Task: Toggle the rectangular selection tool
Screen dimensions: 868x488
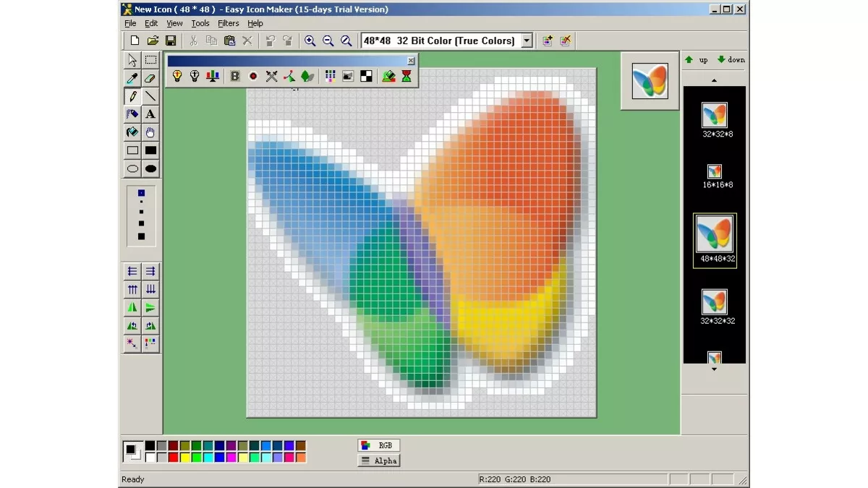Action: click(150, 60)
